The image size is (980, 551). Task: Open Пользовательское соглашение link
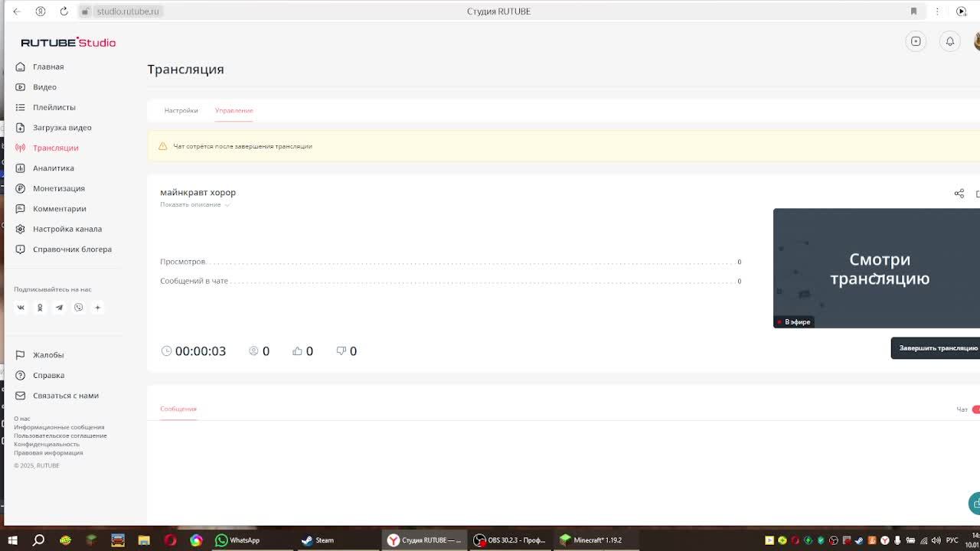pyautogui.click(x=60, y=435)
